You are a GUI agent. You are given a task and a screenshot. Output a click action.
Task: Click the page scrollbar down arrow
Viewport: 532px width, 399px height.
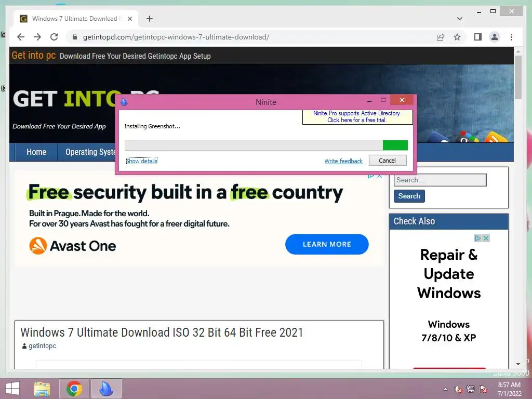point(518,364)
